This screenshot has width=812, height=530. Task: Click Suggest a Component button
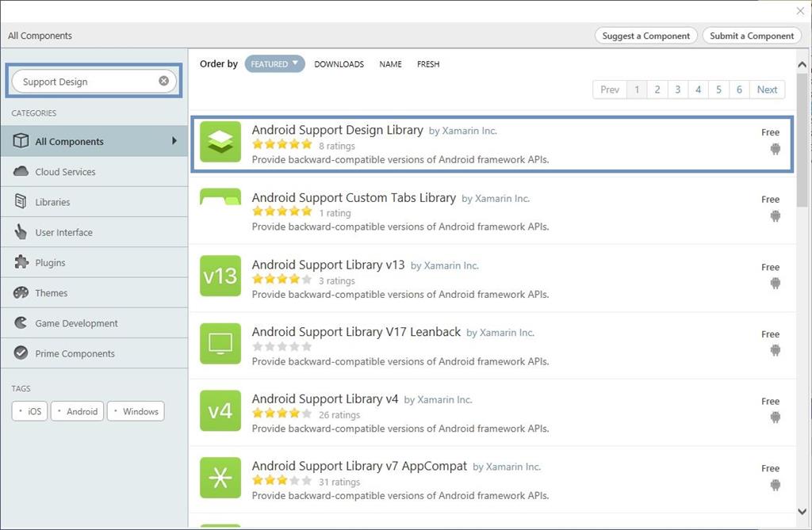[x=645, y=36]
